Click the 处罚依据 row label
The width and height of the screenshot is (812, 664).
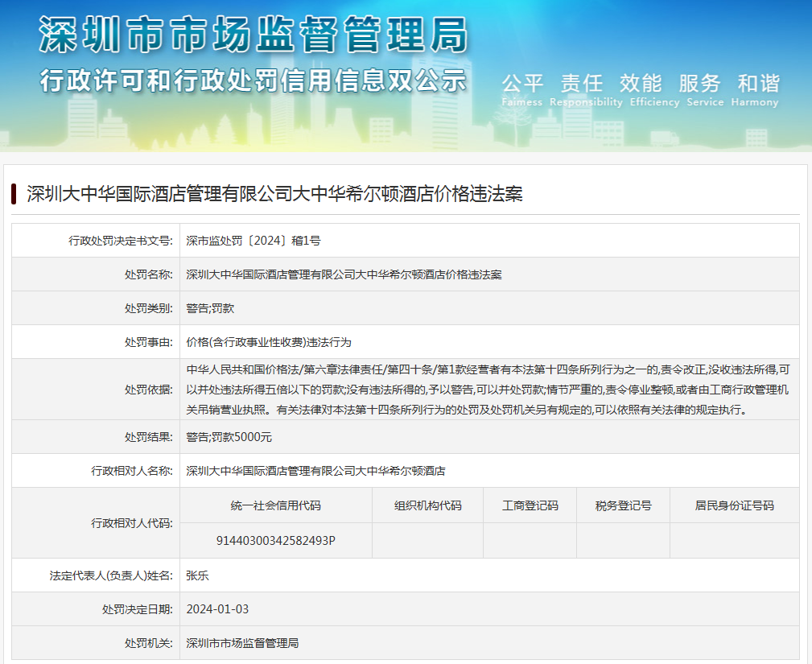(149, 390)
